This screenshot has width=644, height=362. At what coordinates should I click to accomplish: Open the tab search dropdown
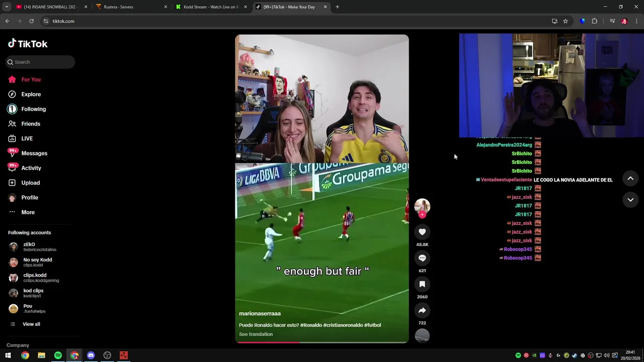(7, 7)
